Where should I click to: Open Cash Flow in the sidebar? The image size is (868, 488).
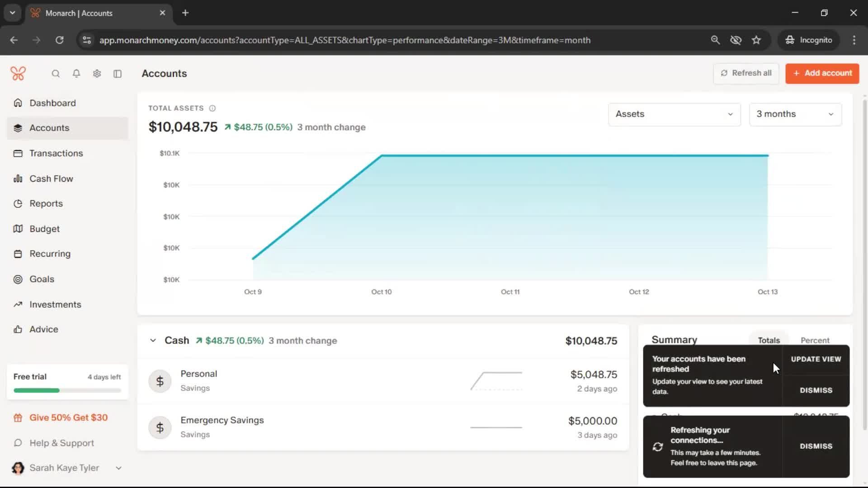point(51,178)
